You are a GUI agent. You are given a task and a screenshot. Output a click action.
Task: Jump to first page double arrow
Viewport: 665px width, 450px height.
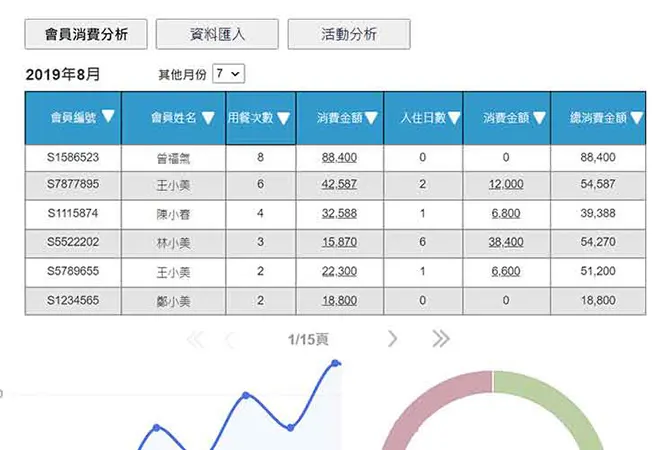pos(195,339)
